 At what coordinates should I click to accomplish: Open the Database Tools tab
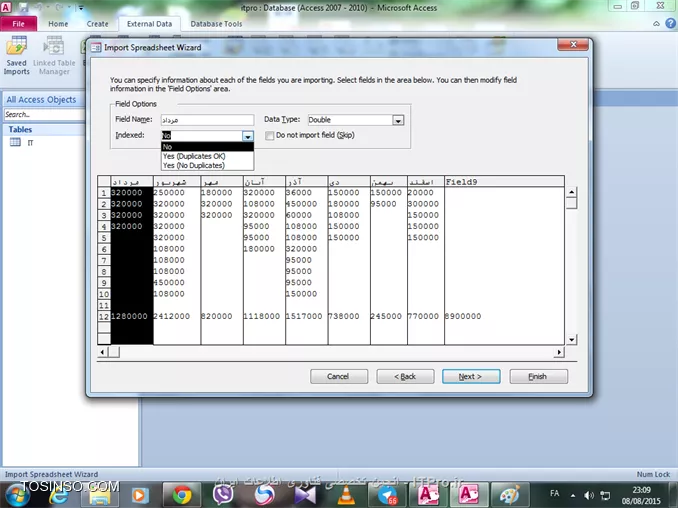216,23
